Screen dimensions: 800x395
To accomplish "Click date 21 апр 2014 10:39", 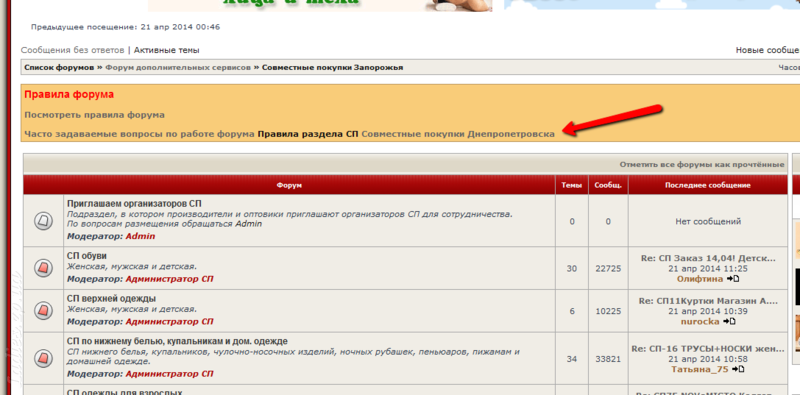I will (708, 311).
